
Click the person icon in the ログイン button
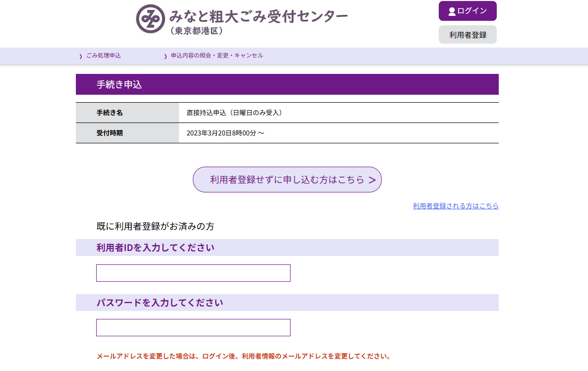[452, 11]
